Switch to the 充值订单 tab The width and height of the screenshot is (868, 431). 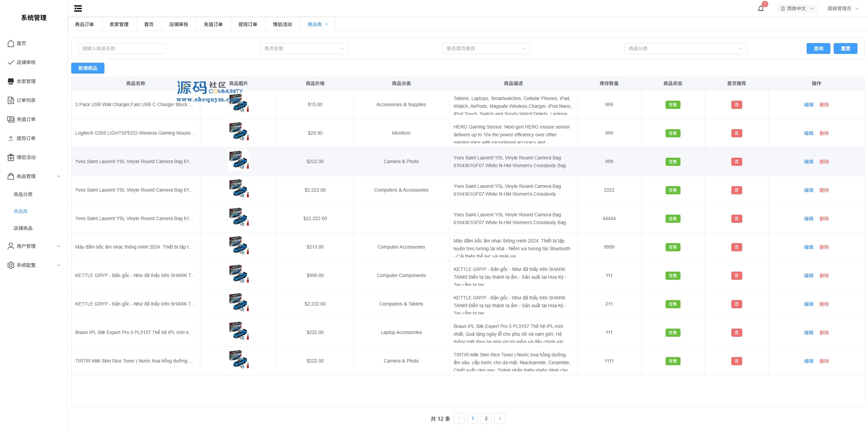coord(213,24)
